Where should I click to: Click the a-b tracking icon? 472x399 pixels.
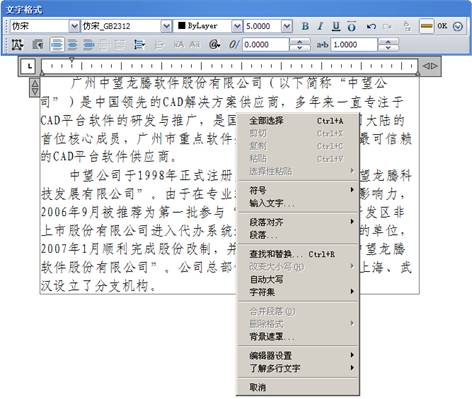pos(322,45)
